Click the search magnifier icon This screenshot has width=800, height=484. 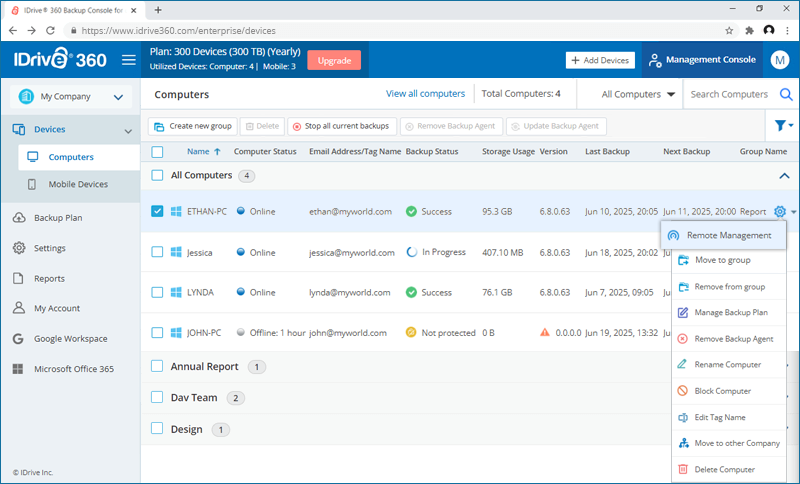(x=786, y=94)
